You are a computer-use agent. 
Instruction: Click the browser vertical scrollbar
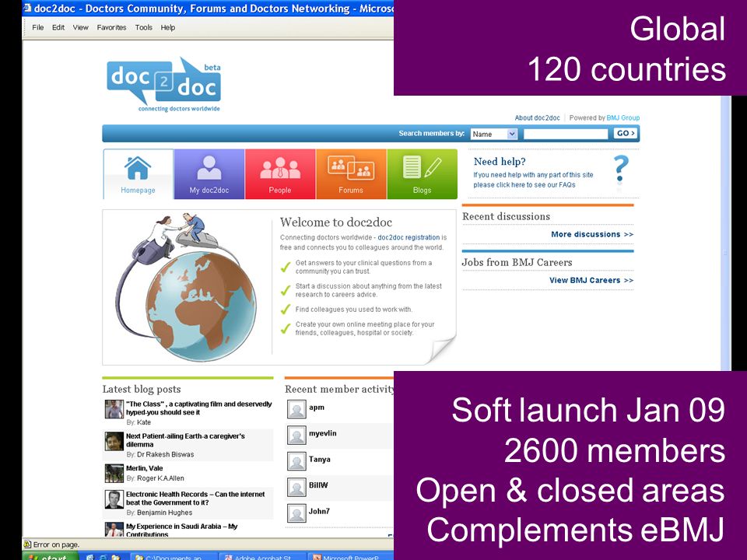point(725,233)
